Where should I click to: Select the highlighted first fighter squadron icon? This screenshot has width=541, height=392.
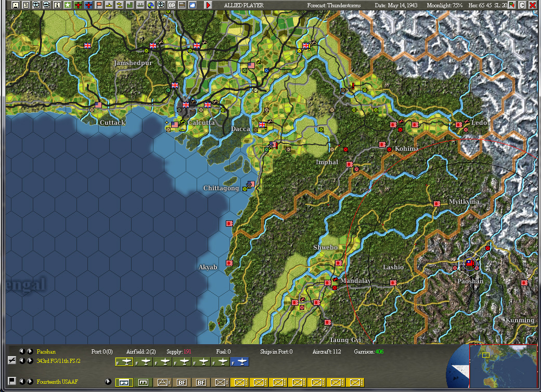[x=124, y=362]
